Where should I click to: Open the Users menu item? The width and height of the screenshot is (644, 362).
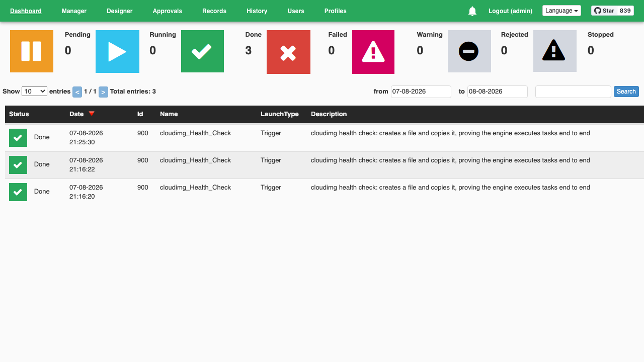tap(296, 11)
